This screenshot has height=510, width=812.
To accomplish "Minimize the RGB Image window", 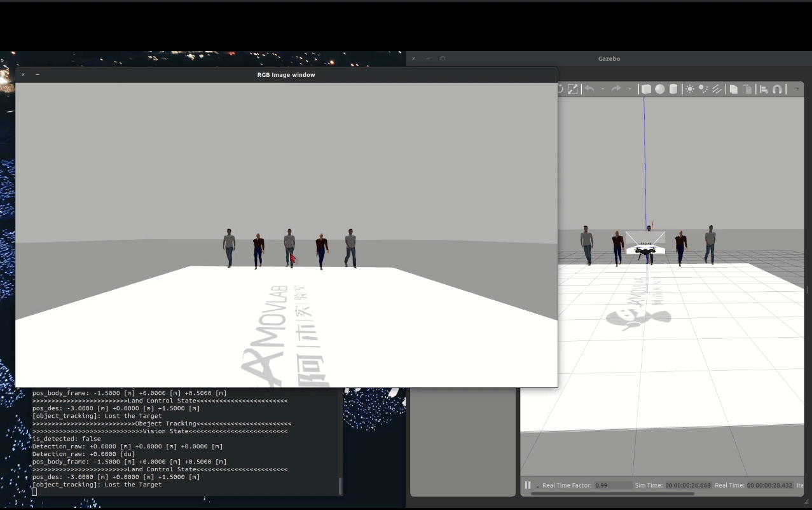I will tap(38, 74).
